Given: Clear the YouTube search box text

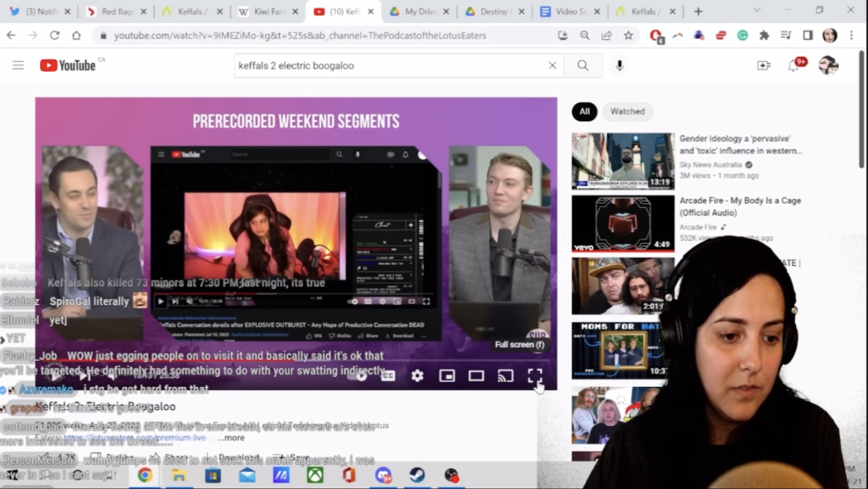Looking at the screenshot, I should 552,66.
